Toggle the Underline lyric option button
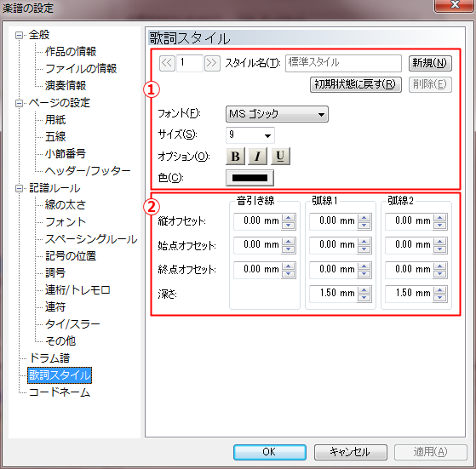476x469 pixels. (x=280, y=157)
